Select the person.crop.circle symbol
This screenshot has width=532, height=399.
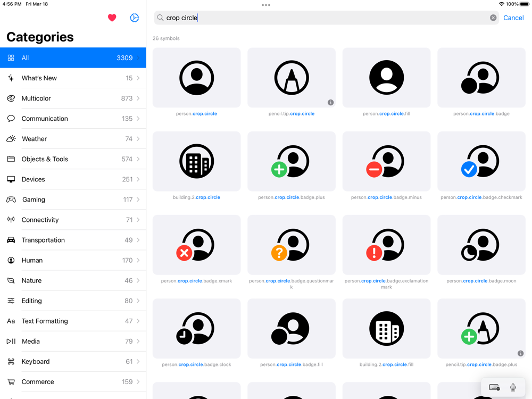point(196,78)
